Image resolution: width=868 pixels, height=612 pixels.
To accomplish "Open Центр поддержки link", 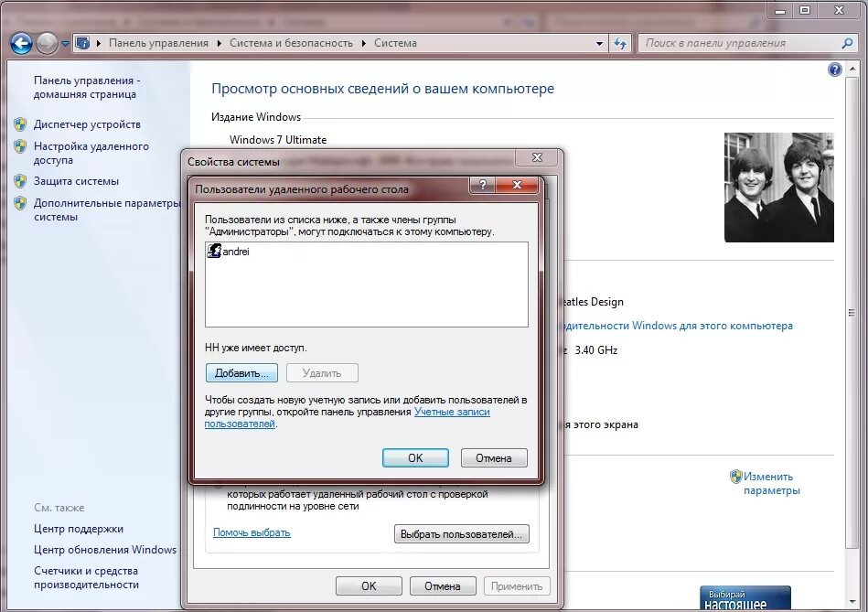I will coord(79,529).
